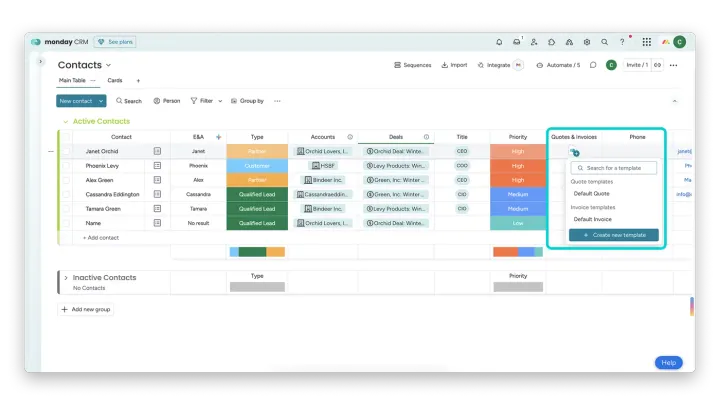Click the Search for a template field
The height and width of the screenshot is (405, 720).
click(x=614, y=168)
